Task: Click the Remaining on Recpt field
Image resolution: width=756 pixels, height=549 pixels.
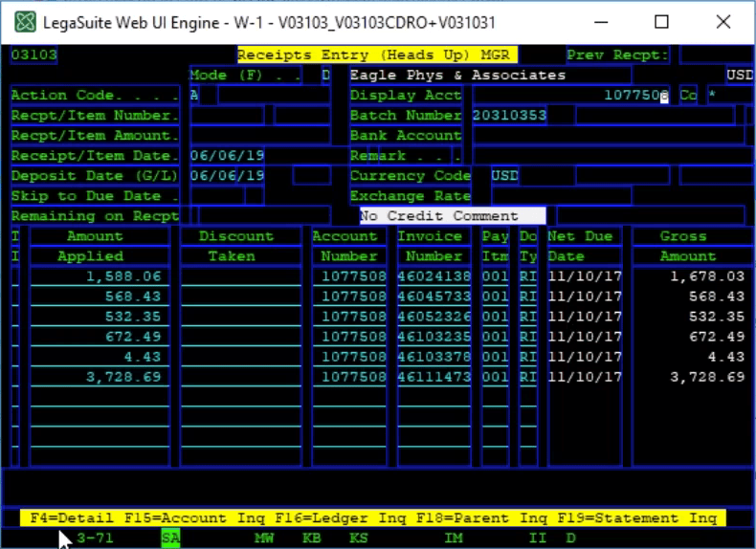Action: 264,216
